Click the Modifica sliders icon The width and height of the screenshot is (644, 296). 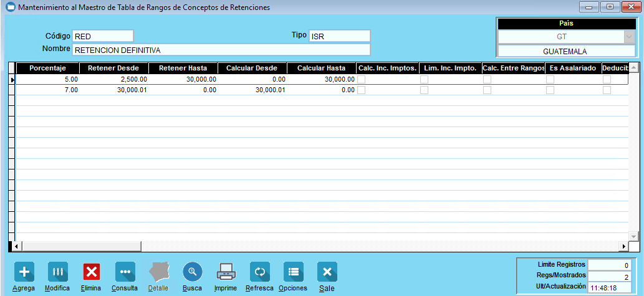point(57,272)
